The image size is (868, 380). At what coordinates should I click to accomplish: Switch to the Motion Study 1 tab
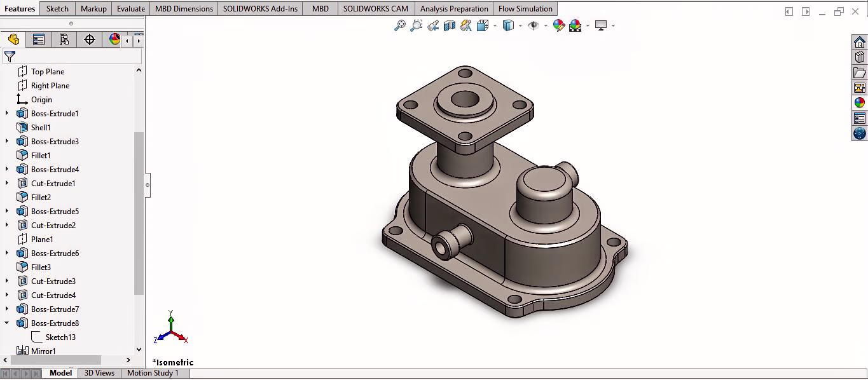click(153, 373)
